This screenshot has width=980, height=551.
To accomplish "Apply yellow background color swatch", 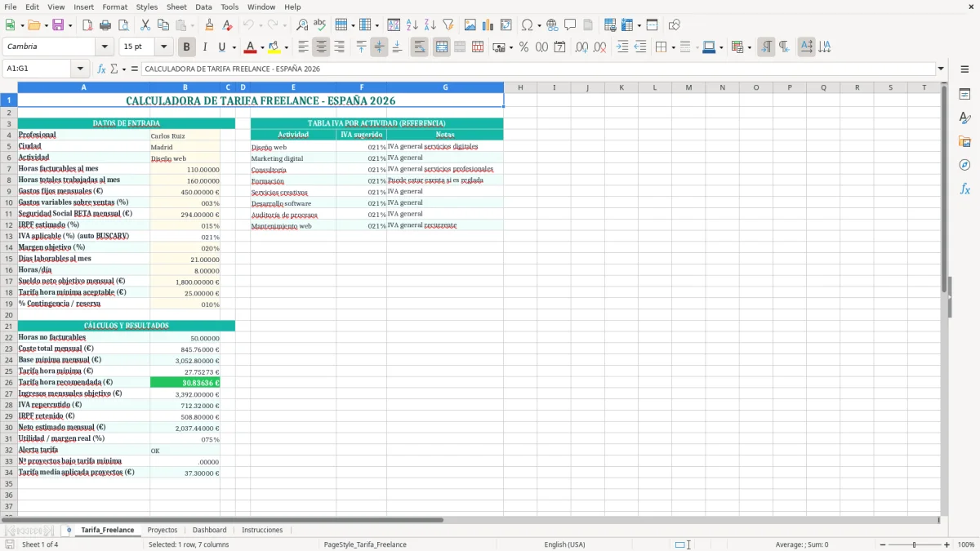I will 274,47.
